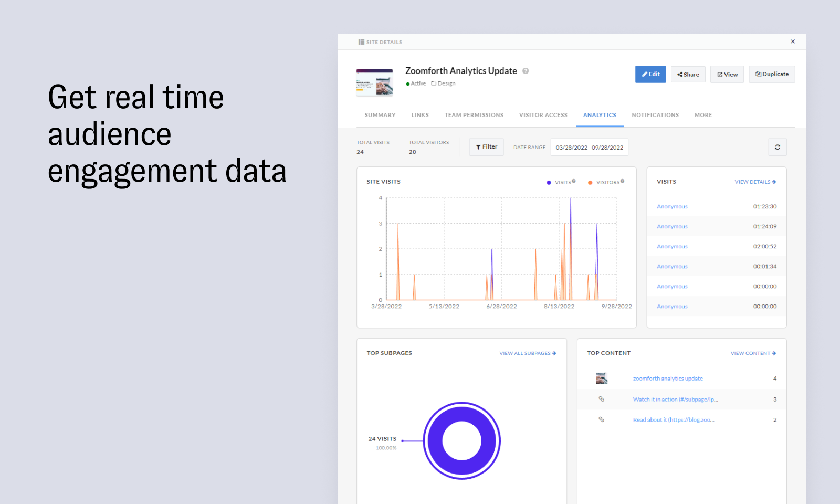Open View All Subpages link

pyautogui.click(x=528, y=353)
